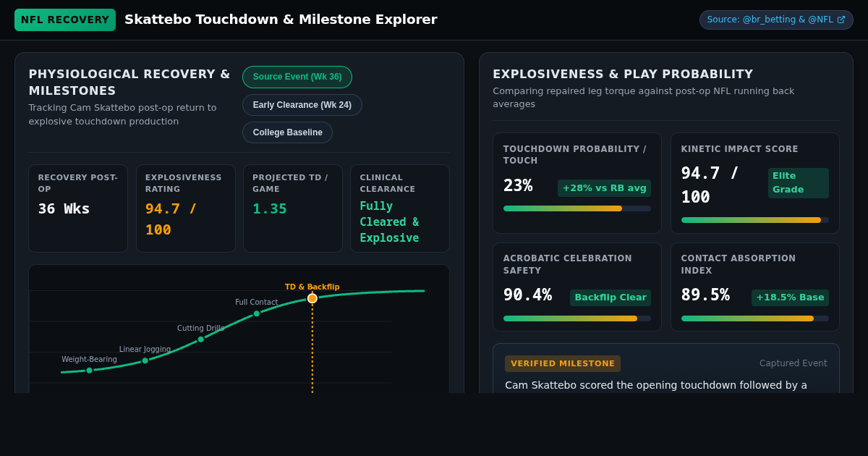Click the Kinetic Impact Score progress bar

pyautogui.click(x=755, y=220)
